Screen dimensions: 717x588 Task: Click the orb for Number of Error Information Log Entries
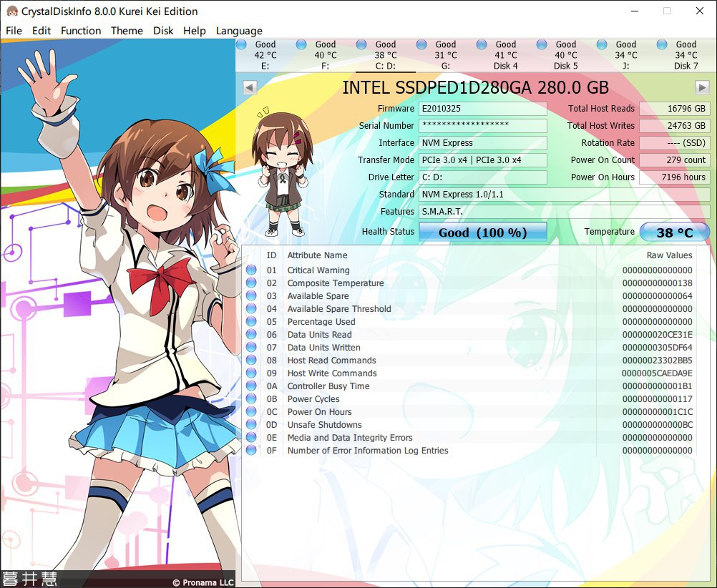(251, 450)
